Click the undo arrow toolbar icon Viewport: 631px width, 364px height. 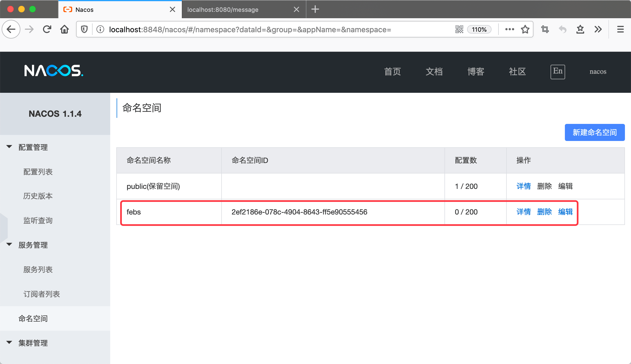click(562, 29)
